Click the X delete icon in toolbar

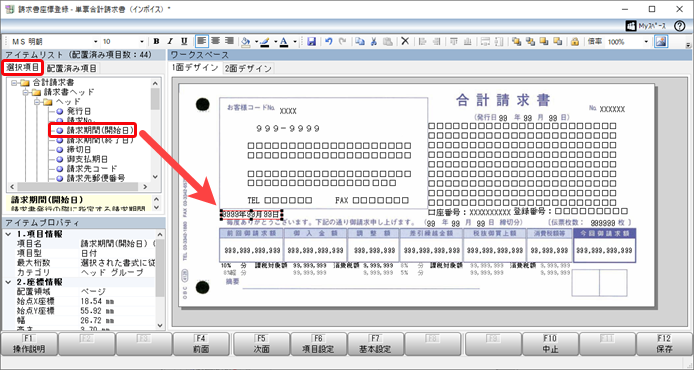[x=405, y=42]
